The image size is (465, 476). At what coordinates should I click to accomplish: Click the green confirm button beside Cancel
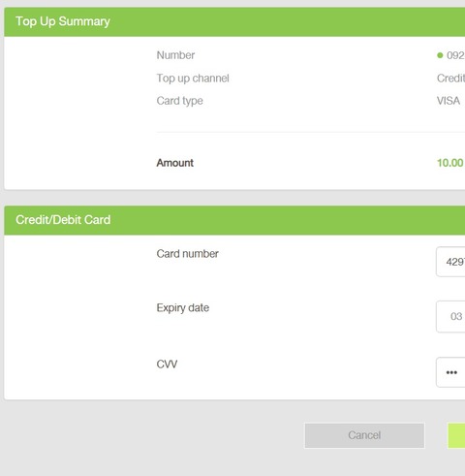coord(456,435)
